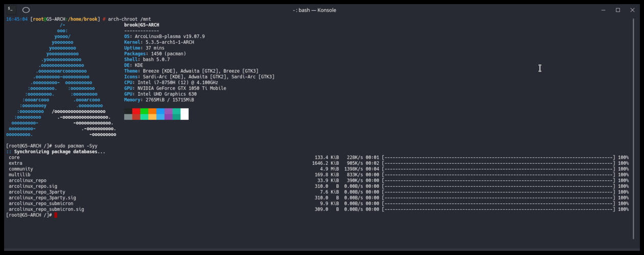This screenshot has width=644, height=255.
Task: Click the 'arcolinux_repo_3party' row name
Action: click(x=37, y=192)
